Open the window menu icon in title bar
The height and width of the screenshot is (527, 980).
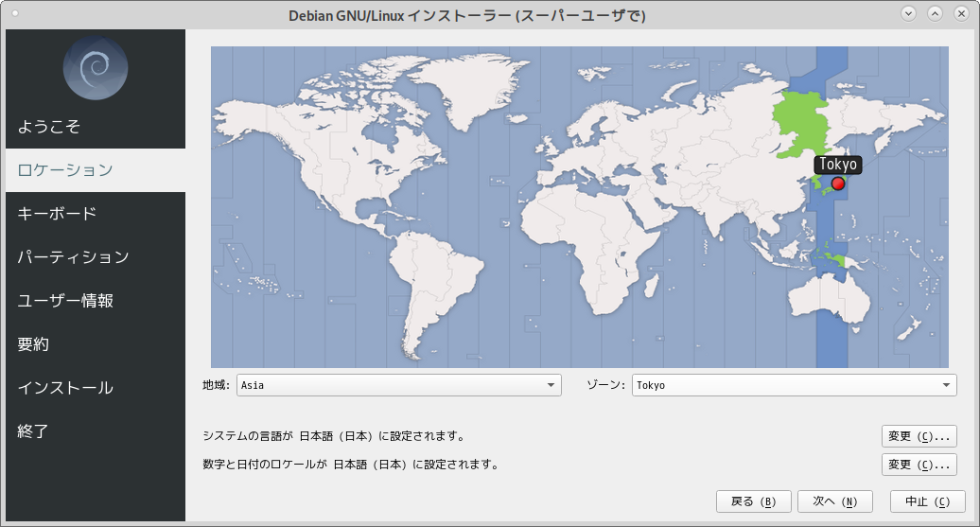15,13
